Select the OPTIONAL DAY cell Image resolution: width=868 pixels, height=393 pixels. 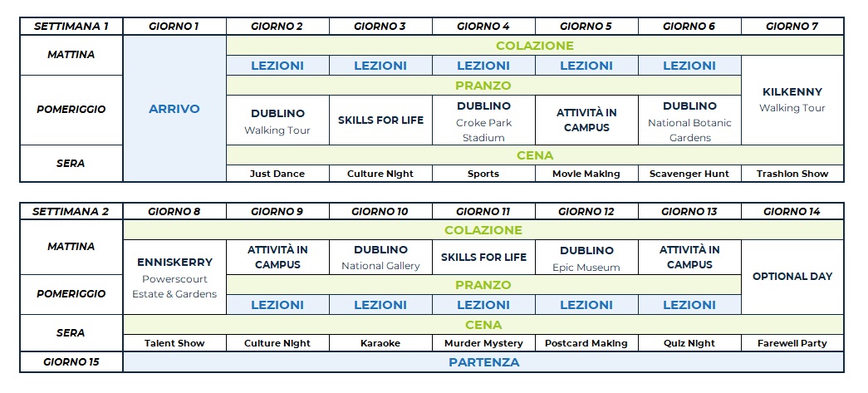pyautogui.click(x=792, y=277)
